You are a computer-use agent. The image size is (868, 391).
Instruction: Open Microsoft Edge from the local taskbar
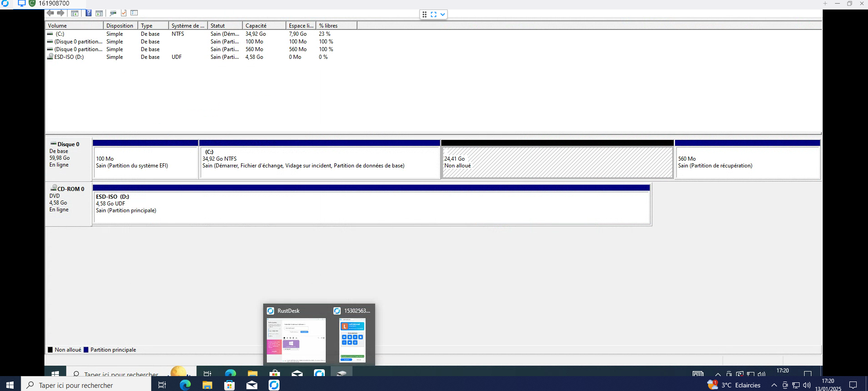(x=185, y=385)
